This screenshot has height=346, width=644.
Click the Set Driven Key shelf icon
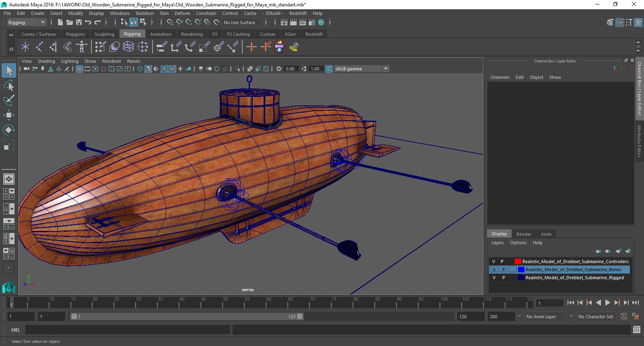point(266,47)
